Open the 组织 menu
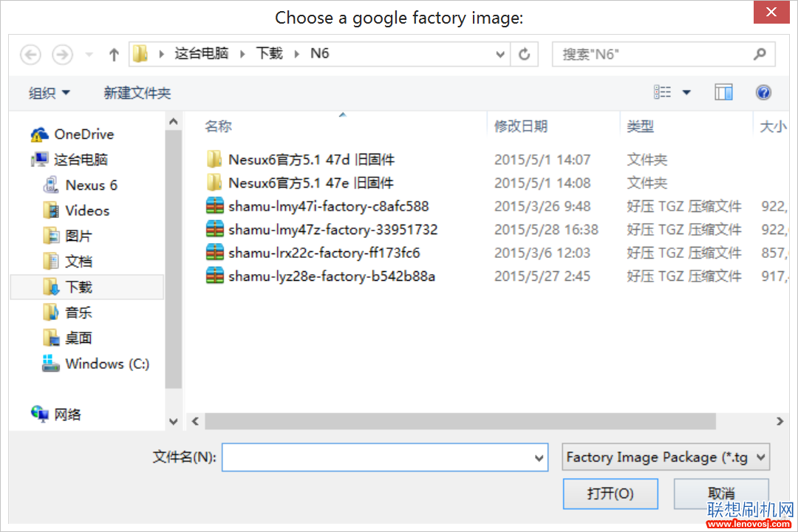This screenshot has width=798, height=532. click(x=50, y=93)
